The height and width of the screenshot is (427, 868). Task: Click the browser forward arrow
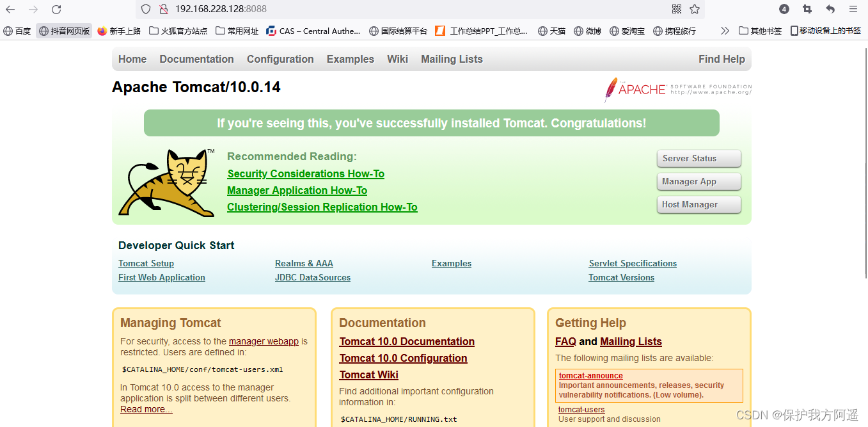(x=33, y=10)
